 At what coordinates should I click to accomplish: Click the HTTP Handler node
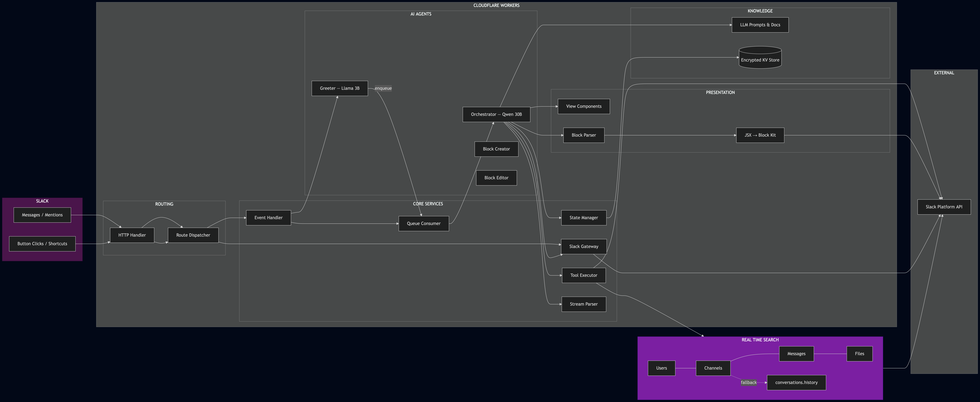[x=132, y=235]
